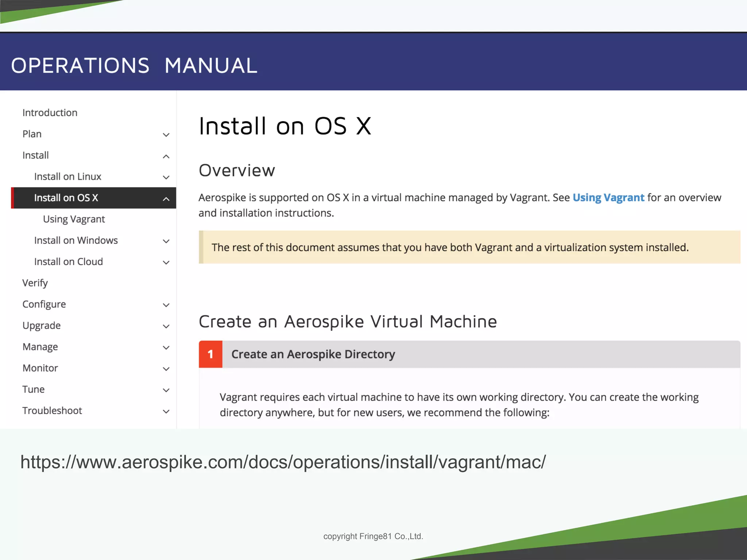Expand the Upgrade chevron
The height and width of the screenshot is (560, 747).
(166, 326)
